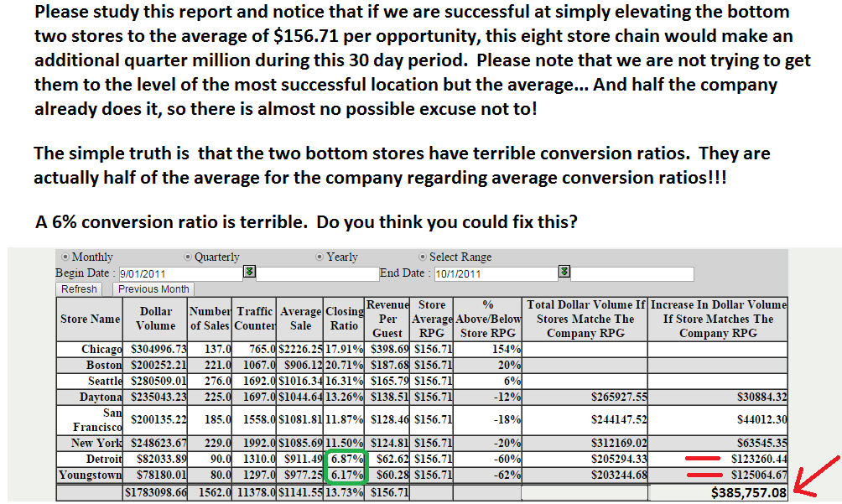Select the Store Average RPG column header

pos(432,319)
